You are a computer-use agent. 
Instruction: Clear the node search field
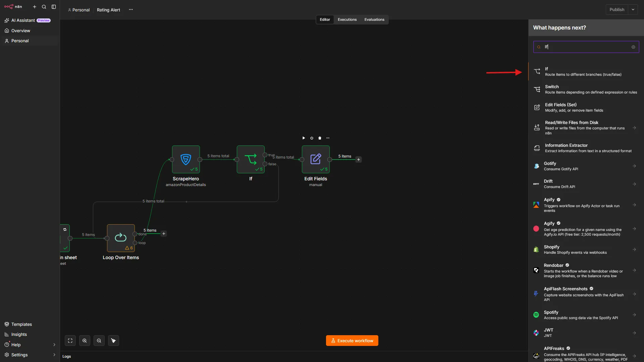[x=633, y=47]
